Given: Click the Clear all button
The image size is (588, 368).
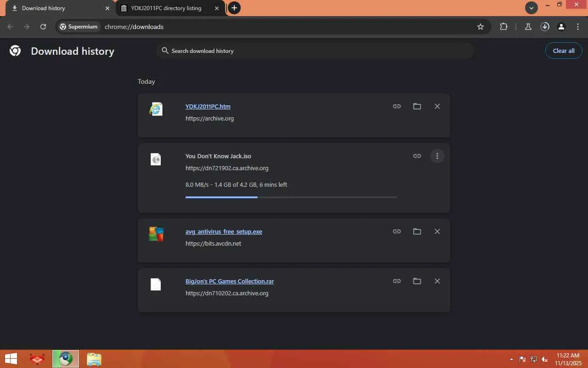Looking at the screenshot, I should point(564,51).
